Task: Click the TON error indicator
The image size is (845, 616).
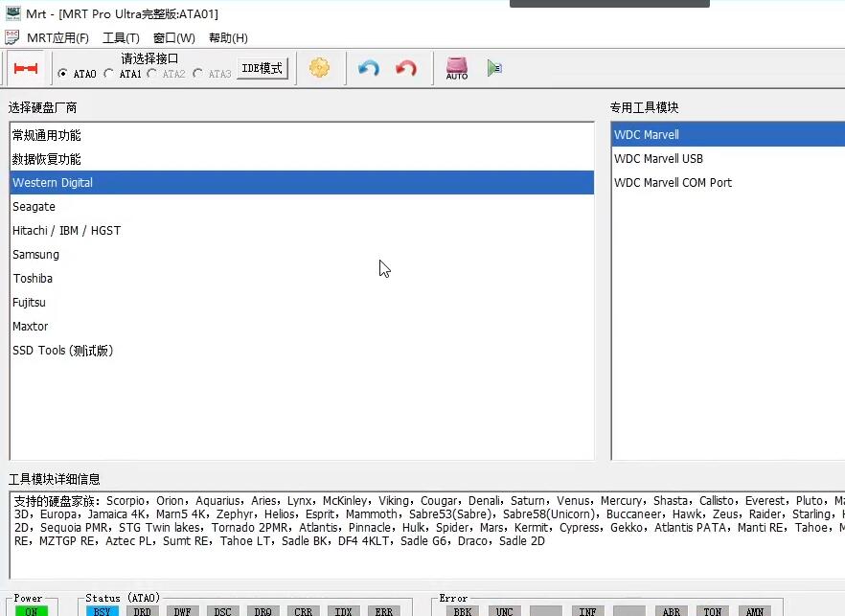Action: (x=713, y=611)
